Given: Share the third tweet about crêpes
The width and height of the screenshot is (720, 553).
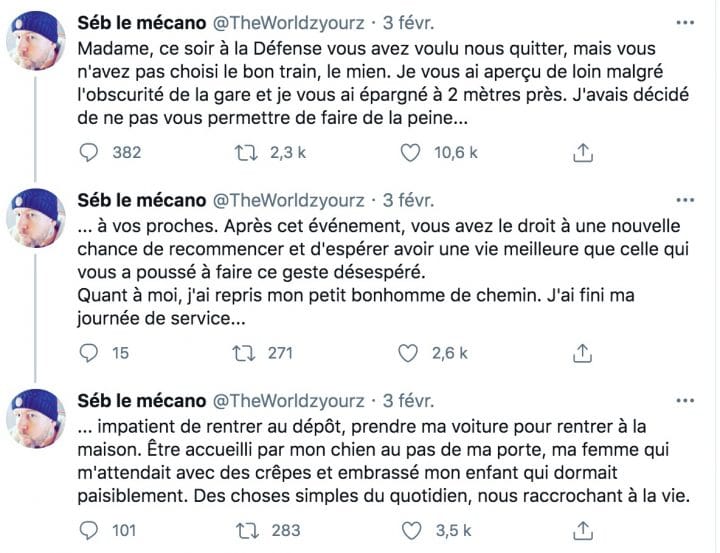Looking at the screenshot, I should [x=585, y=530].
